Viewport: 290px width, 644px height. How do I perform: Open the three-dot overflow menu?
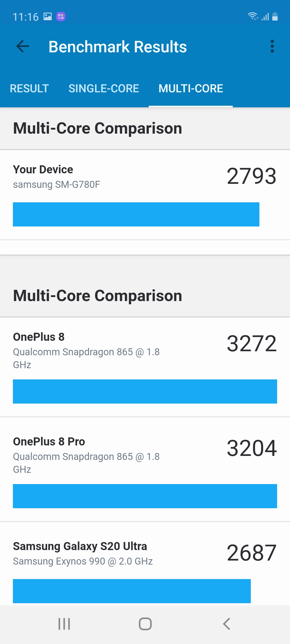coord(272,46)
